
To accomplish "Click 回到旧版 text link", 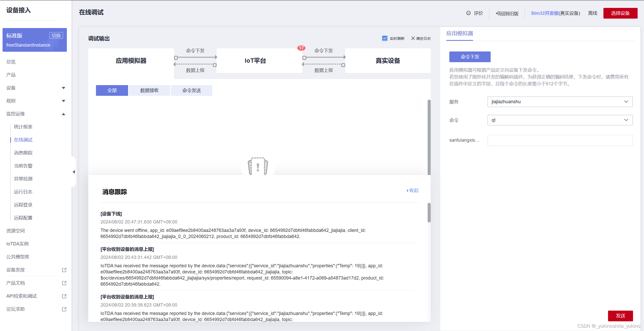I will [509, 14].
